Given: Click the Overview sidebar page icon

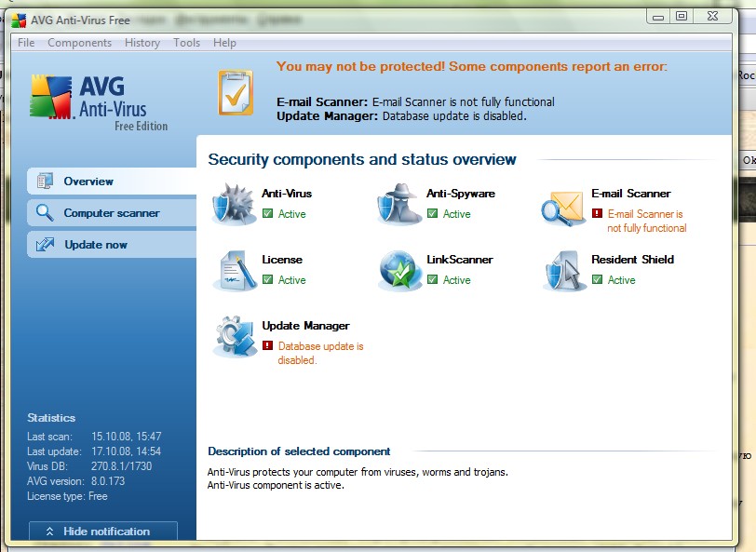Looking at the screenshot, I should (x=45, y=181).
